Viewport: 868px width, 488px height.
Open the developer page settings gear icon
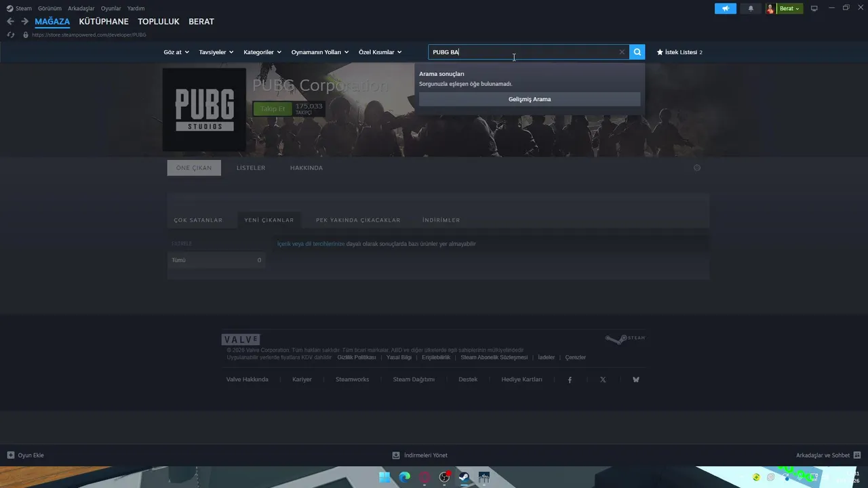click(697, 167)
